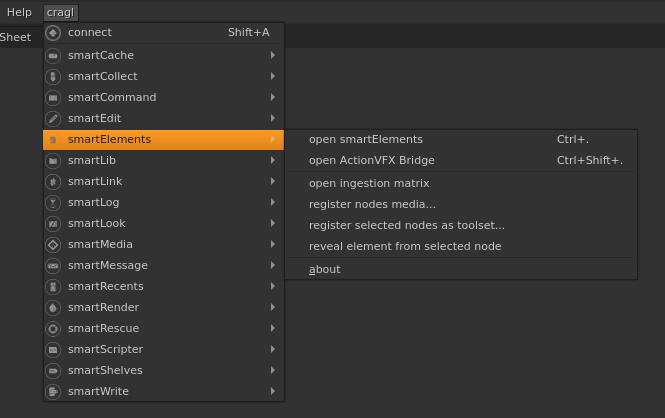Expand the smartMessage submenu arrow
Screen dimensions: 665x418
(x=273, y=265)
